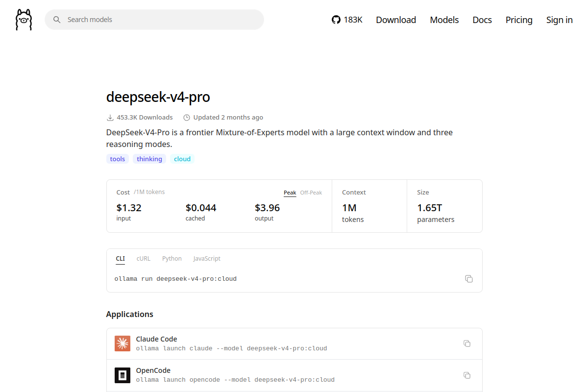
Task: Click the ollama launch claude command text
Action: pos(231,348)
